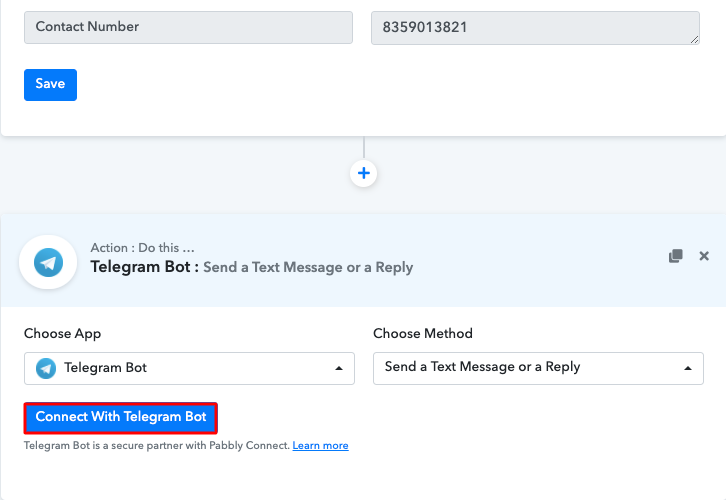Click Connect With Telegram Bot button
The height and width of the screenshot is (500, 726).
click(x=121, y=418)
